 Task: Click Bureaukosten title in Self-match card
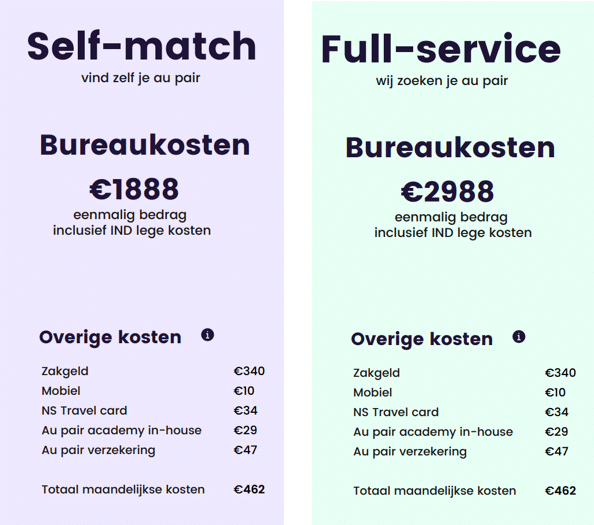click(145, 145)
